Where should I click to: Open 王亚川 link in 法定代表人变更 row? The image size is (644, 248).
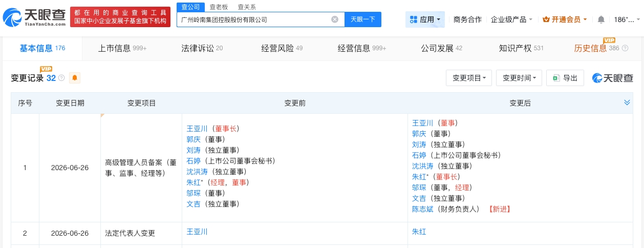tap(197, 232)
